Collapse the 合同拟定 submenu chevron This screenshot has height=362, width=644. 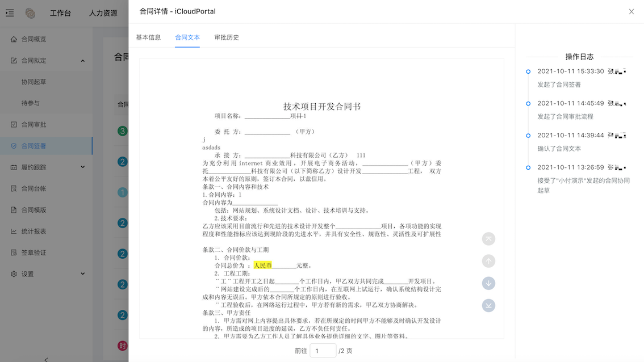click(82, 61)
